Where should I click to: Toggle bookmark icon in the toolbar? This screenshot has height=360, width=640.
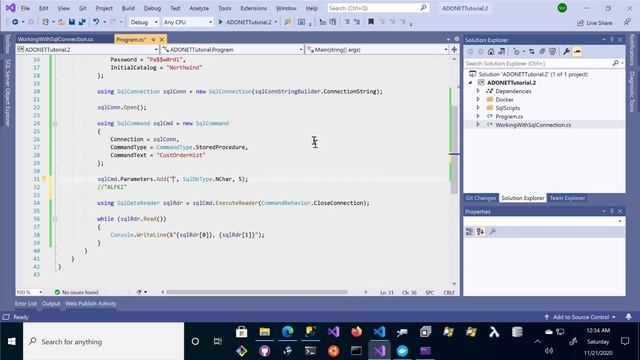tap(371, 22)
